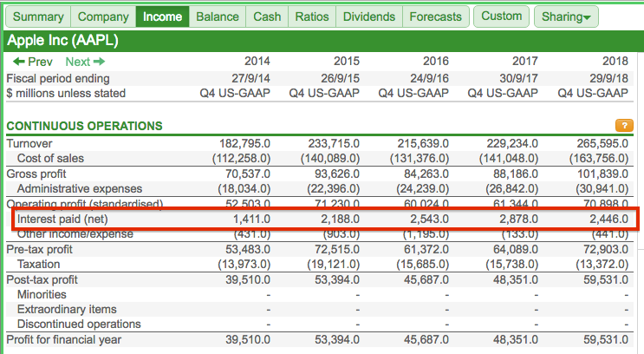This screenshot has height=354, width=644.
Task: Open the Sharing dropdown menu
Action: click(566, 16)
